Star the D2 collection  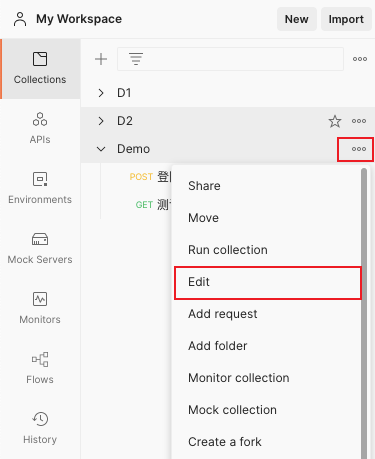(335, 121)
